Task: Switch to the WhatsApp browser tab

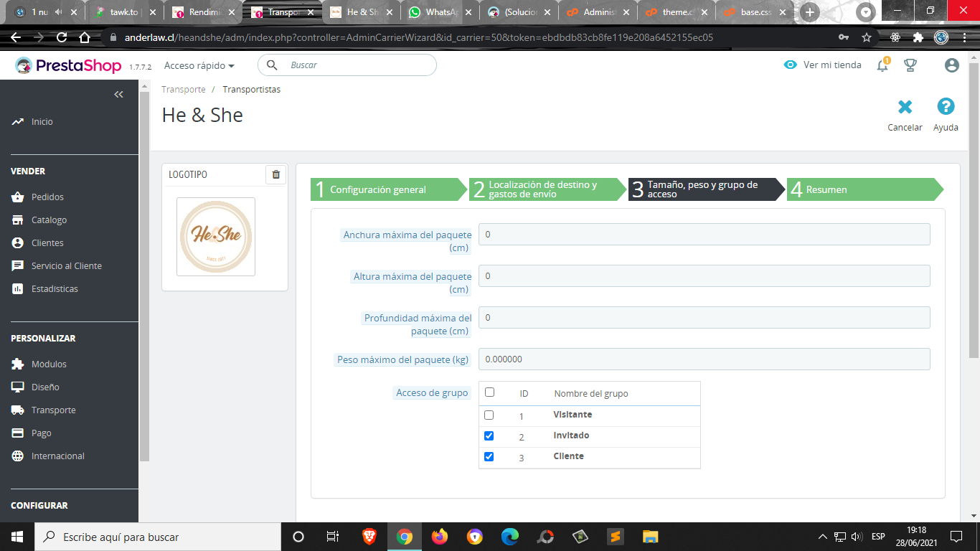Action: [x=440, y=12]
